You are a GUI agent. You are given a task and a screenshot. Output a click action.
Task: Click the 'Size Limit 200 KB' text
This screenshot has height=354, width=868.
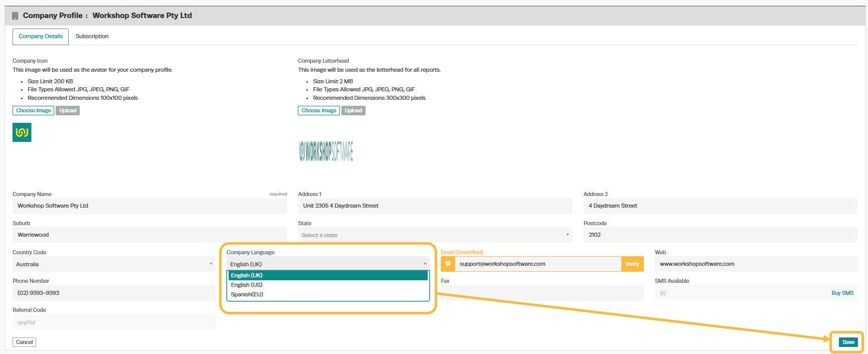pyautogui.click(x=50, y=81)
